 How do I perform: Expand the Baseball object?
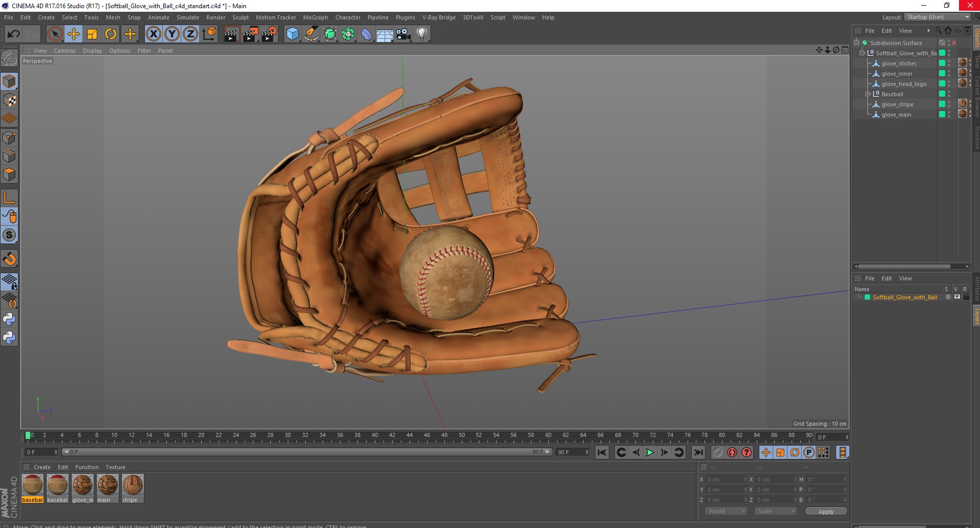(x=868, y=94)
